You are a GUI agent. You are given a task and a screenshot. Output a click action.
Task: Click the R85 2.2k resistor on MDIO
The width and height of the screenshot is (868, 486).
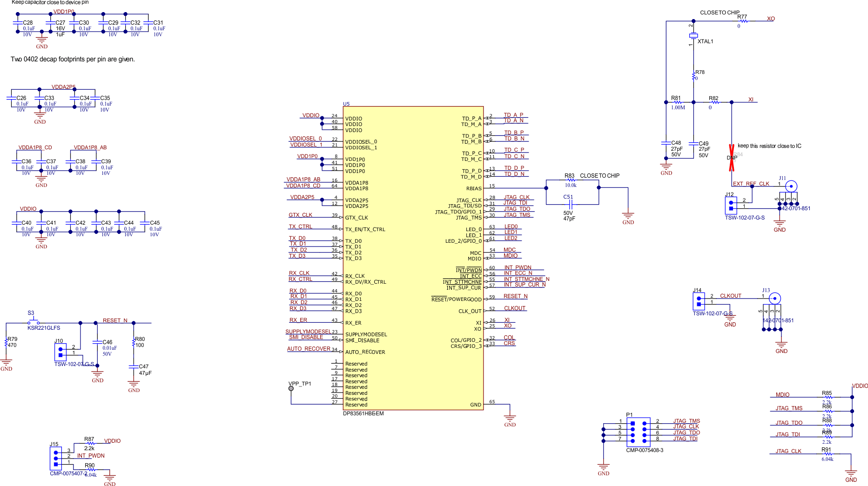[828, 398]
